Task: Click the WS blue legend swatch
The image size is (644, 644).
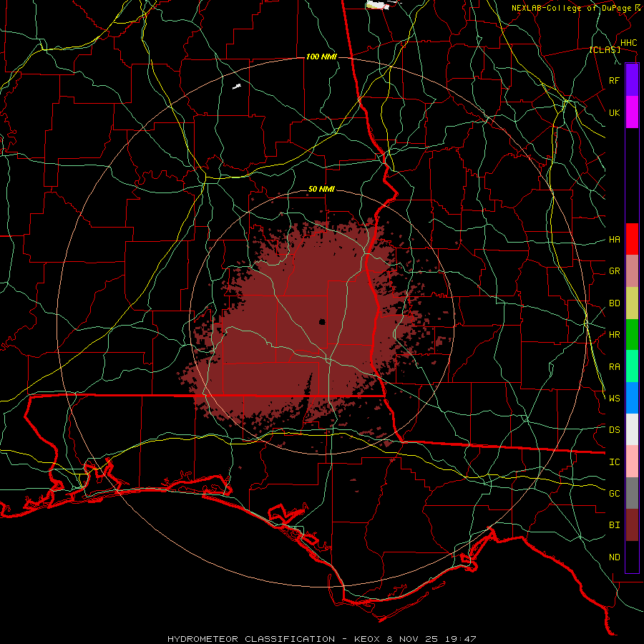Action: (x=632, y=398)
